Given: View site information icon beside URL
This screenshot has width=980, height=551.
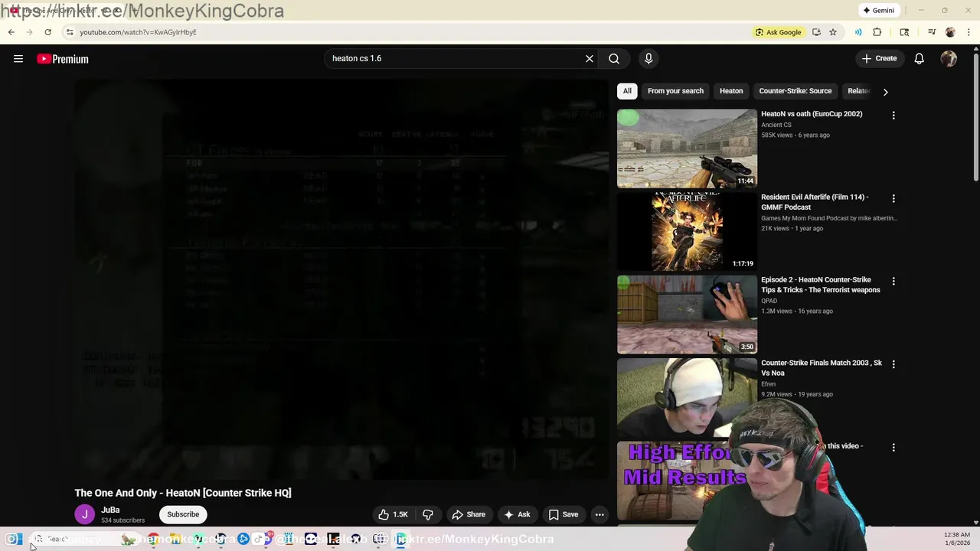Looking at the screenshot, I should click(70, 32).
